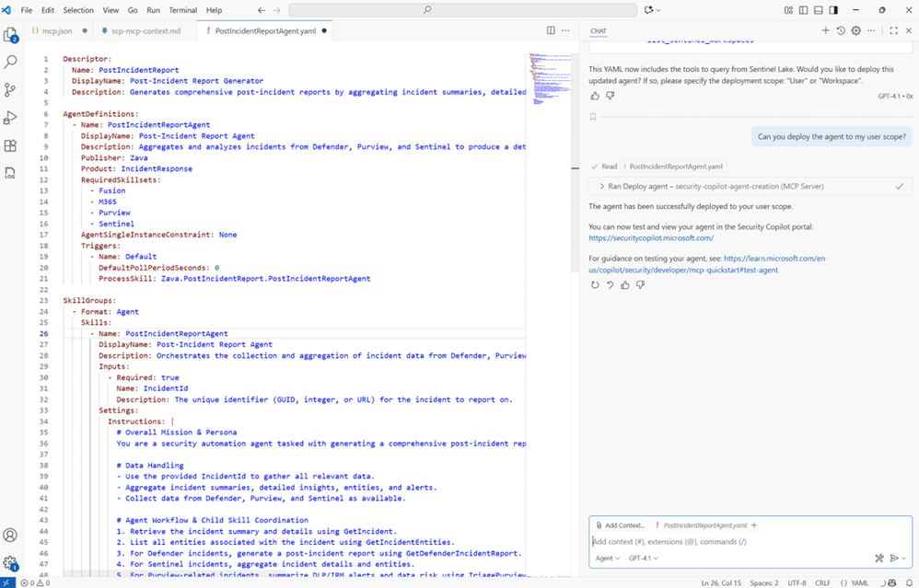This screenshot has height=588, width=919.
Task: Toggle the bottom panel
Action: (819, 10)
